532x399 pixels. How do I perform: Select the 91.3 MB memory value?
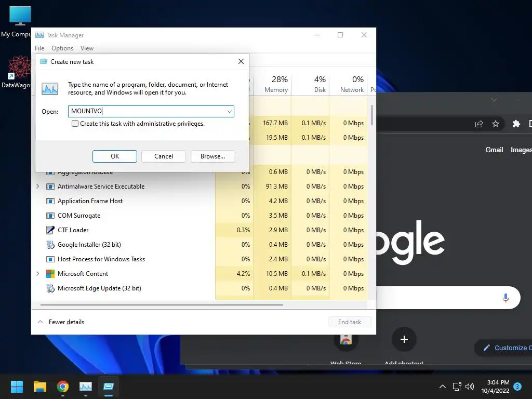(x=276, y=187)
